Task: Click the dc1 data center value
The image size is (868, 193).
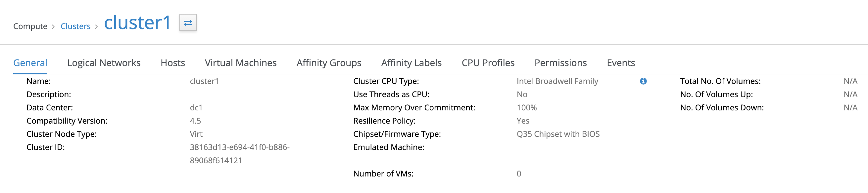Action: pyautogui.click(x=196, y=108)
